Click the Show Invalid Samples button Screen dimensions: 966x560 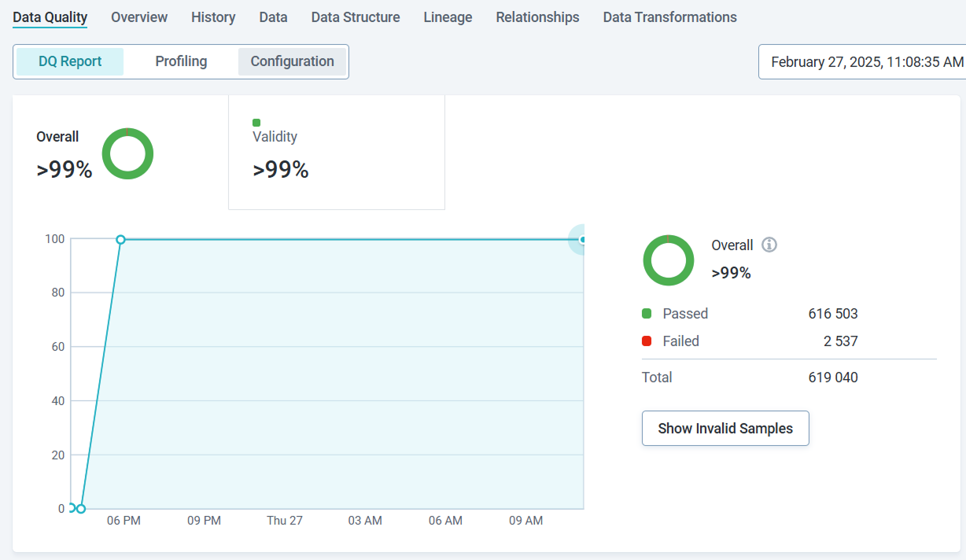[x=725, y=428]
